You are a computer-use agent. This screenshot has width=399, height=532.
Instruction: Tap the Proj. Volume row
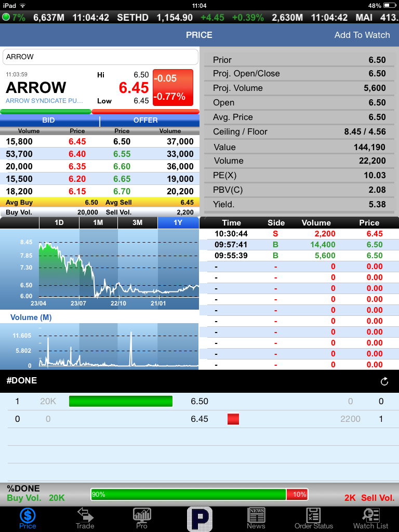[299, 88]
